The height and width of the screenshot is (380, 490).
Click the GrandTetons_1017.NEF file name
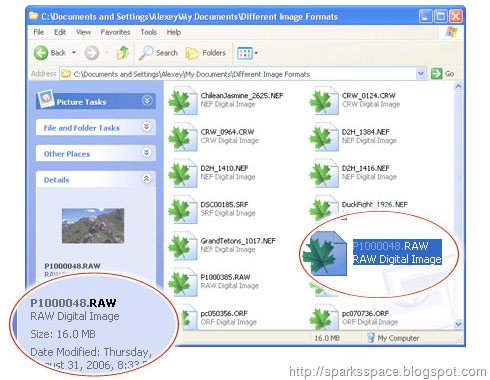(x=238, y=241)
